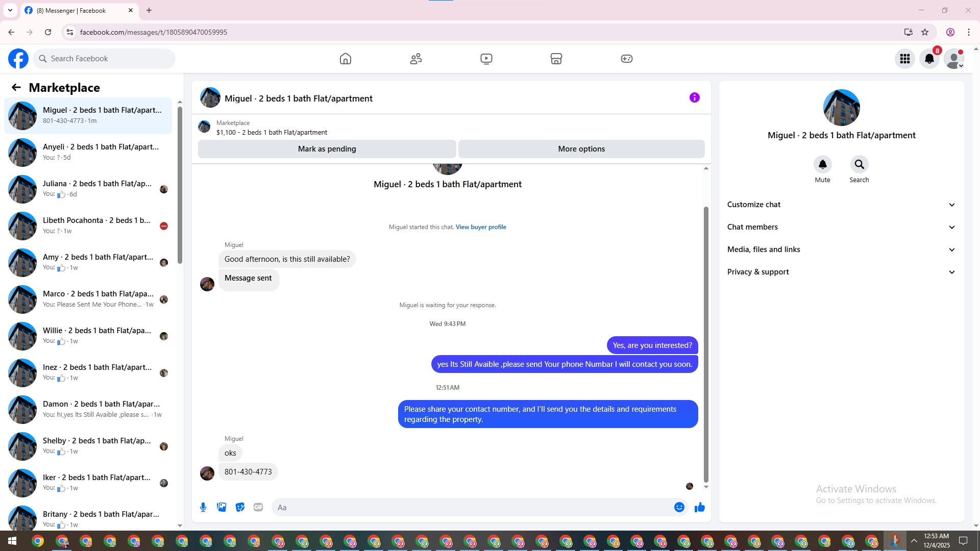This screenshot has width=980, height=551.
Task: Open Facebook notifications bell
Action: (929, 59)
